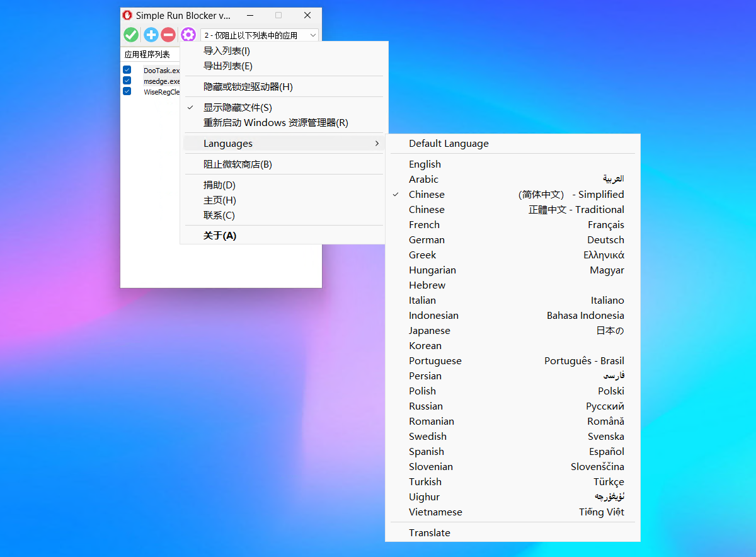Open the 关于(A) menu entry
The image size is (756, 557).
[283, 236]
